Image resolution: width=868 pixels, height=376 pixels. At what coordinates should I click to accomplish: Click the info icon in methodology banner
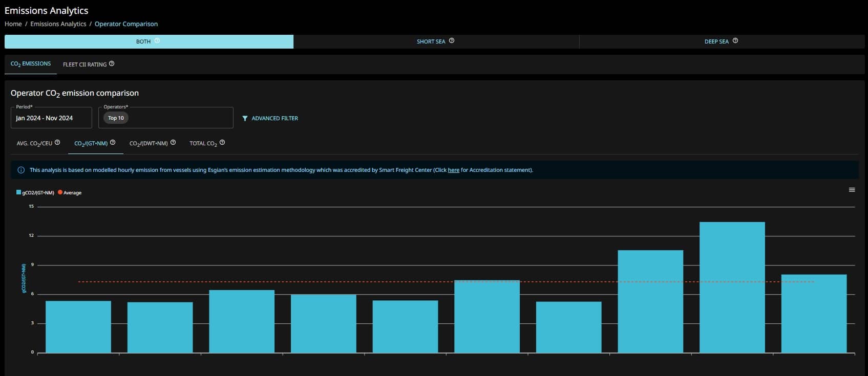21,170
